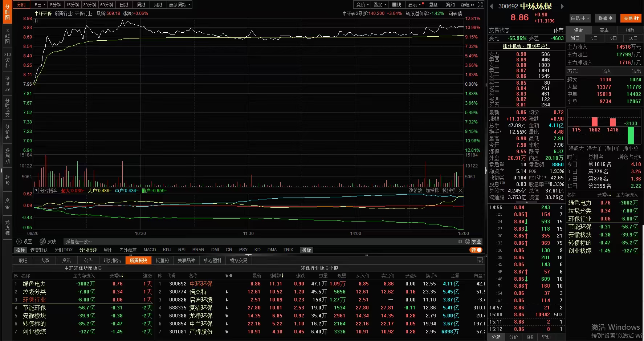644x341 pixels.
Task: Go to the next stock using right arrow
Action: pyautogui.click(x=562, y=6)
